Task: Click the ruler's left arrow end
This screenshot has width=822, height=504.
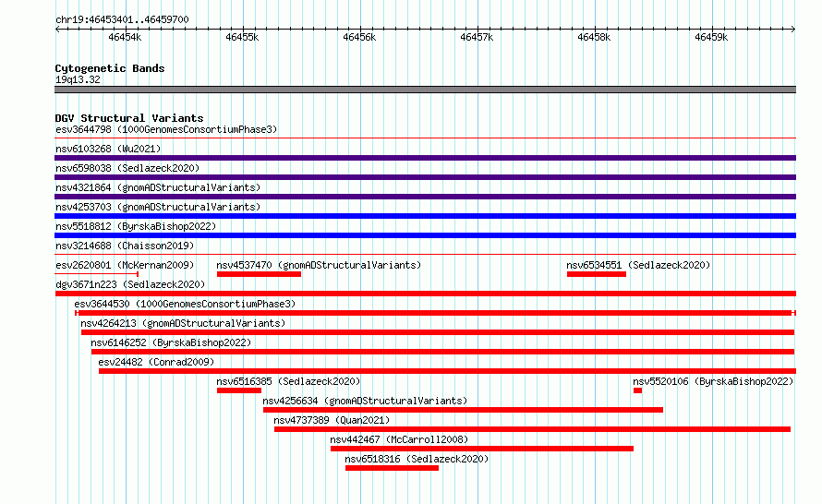Action: 57,29
